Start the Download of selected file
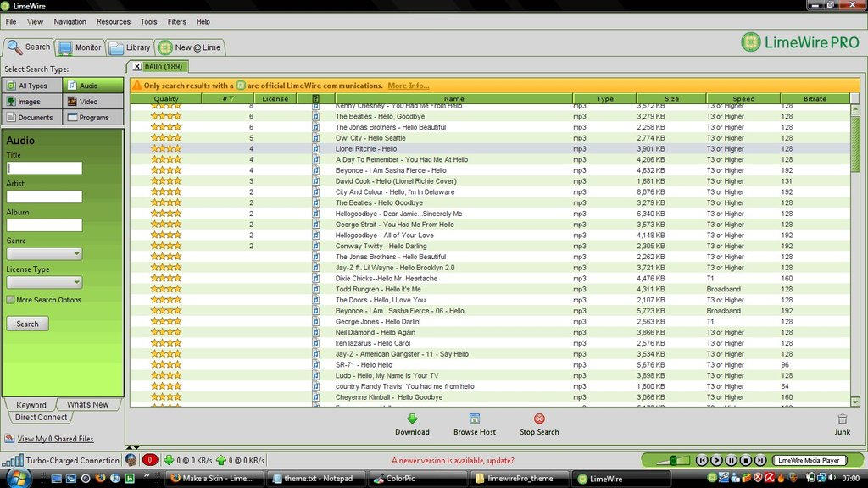Screen dimensions: 868x488 click(x=412, y=424)
